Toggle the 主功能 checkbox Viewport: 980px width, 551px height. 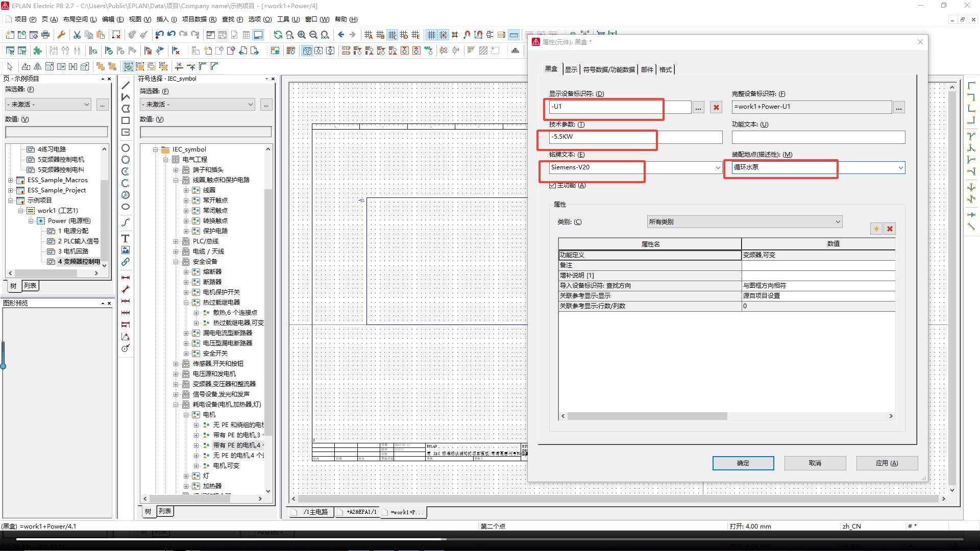(552, 185)
